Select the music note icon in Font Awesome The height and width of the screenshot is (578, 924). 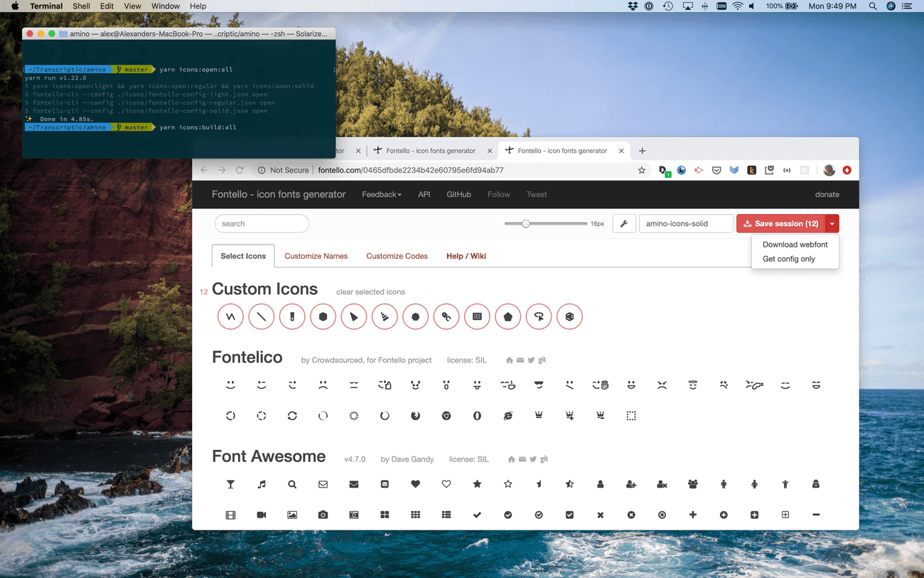261,484
